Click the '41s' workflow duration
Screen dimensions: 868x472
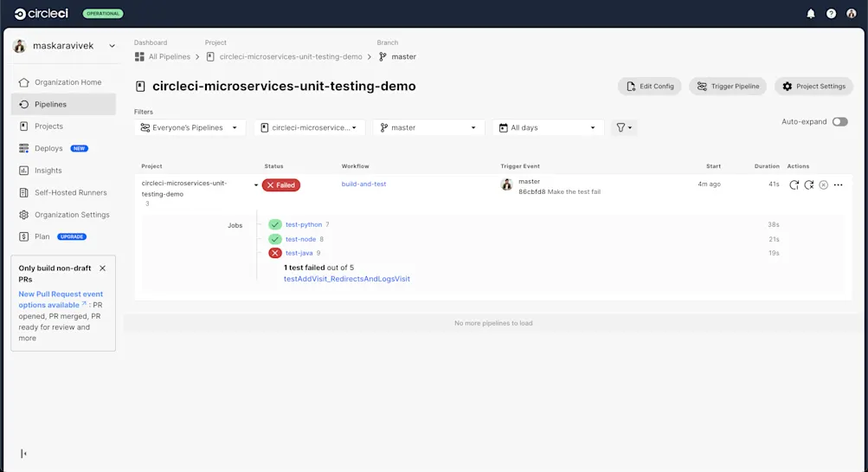tap(774, 184)
